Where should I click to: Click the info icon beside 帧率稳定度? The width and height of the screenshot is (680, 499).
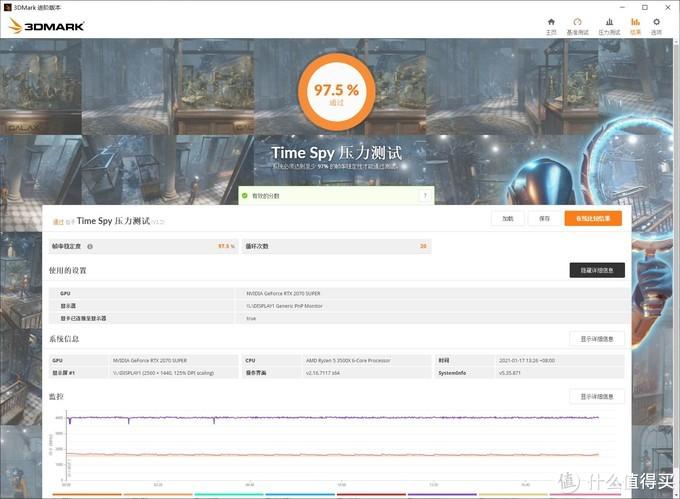point(90,246)
